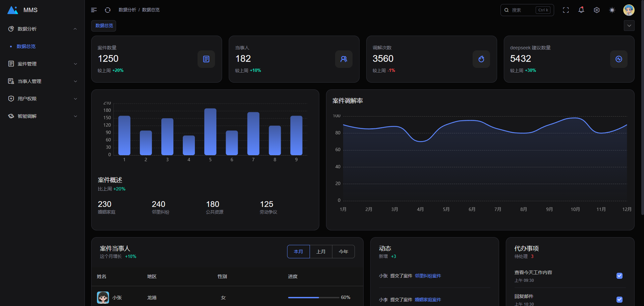Image resolution: width=644 pixels, height=306 pixels.
Task: Click the 今年 filter button
Action: coord(343,252)
